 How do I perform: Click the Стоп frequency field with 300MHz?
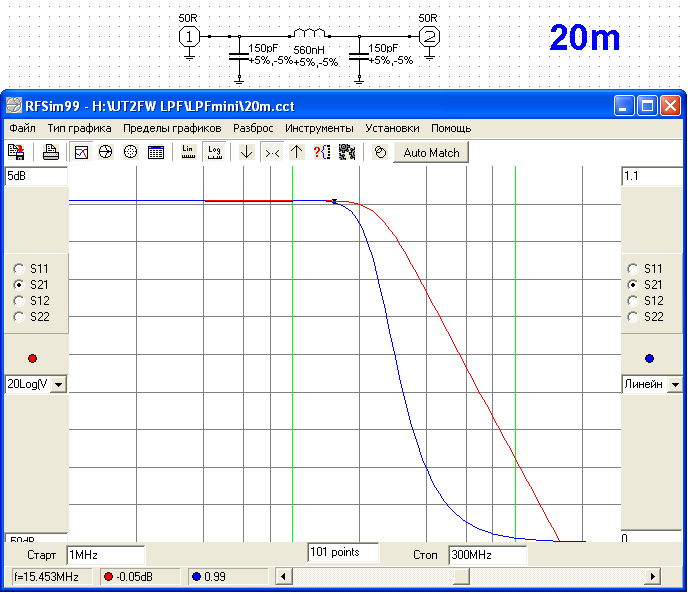click(487, 555)
